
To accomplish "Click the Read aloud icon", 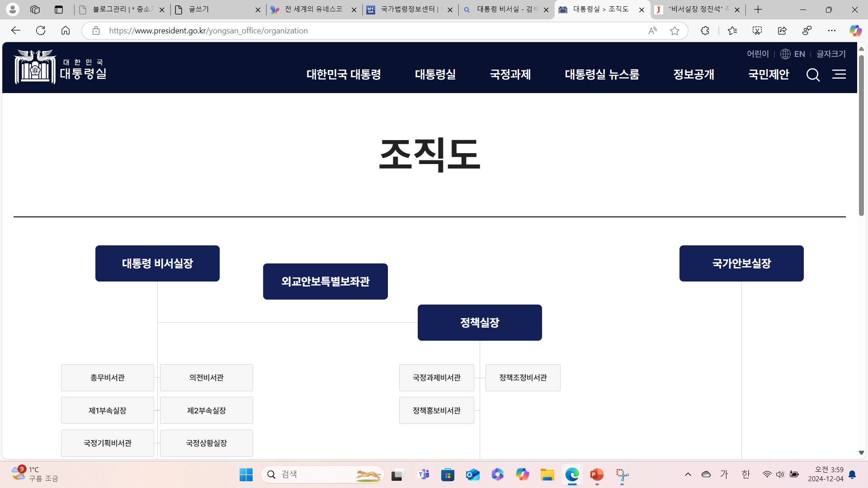I will [x=652, y=31].
